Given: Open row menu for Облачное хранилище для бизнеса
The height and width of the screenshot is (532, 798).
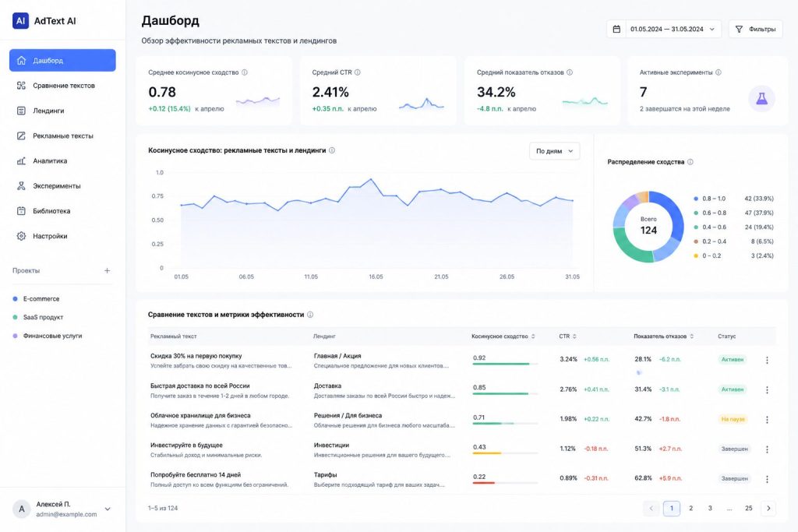Looking at the screenshot, I should 767,420.
